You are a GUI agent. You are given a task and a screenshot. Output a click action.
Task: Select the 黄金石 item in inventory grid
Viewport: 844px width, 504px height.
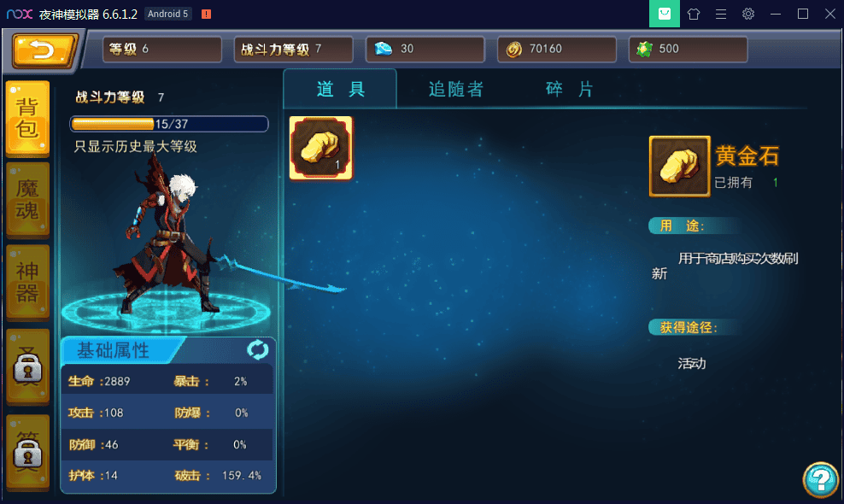(321, 148)
